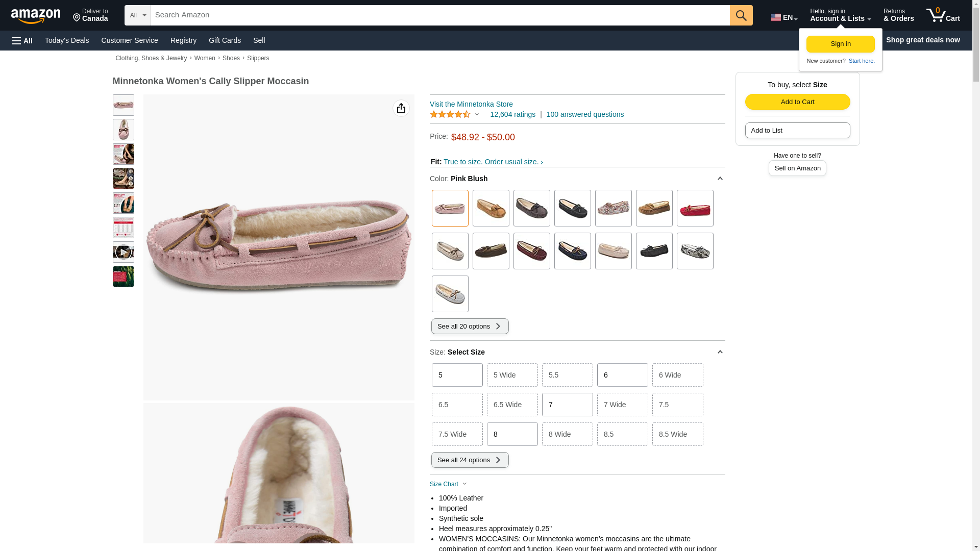The width and height of the screenshot is (980, 551).
Task: Select size 7 option
Action: (567, 405)
